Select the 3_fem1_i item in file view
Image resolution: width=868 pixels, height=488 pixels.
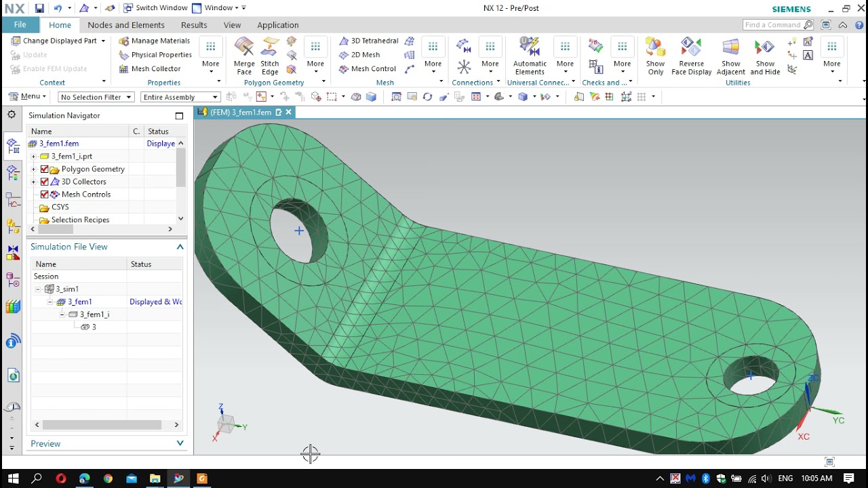pyautogui.click(x=89, y=314)
